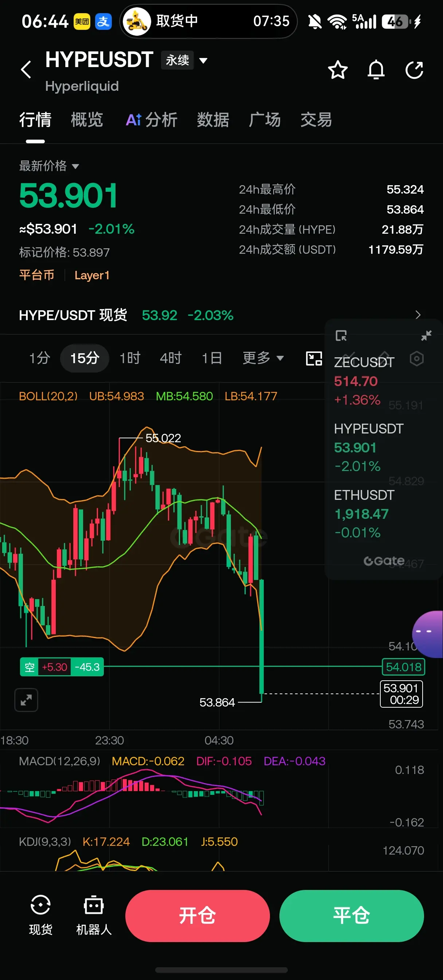
Task: Tap the Alipay notification icon in status bar
Action: (x=103, y=21)
